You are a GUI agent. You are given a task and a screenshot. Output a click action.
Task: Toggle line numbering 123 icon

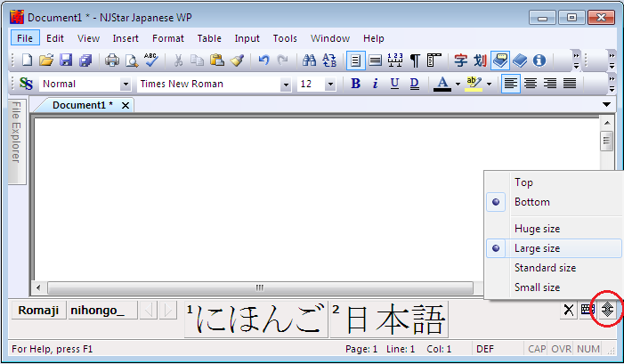394,61
